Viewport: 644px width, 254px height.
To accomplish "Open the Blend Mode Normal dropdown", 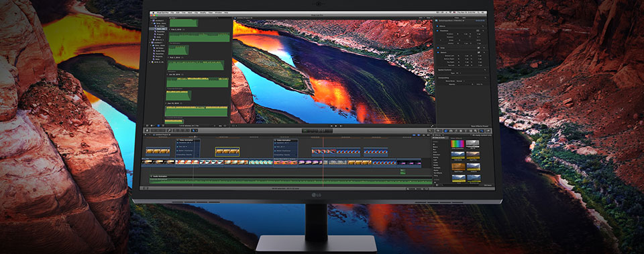I will pyautogui.click(x=460, y=81).
